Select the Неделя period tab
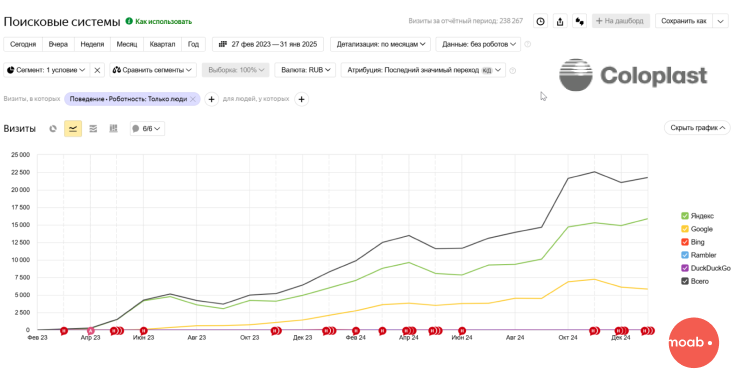 click(x=92, y=44)
